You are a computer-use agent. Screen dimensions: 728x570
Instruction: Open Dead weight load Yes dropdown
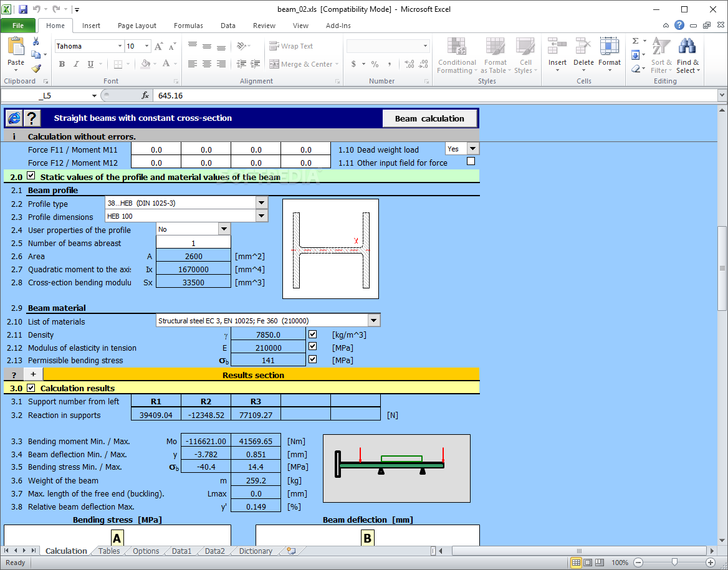tap(472, 149)
